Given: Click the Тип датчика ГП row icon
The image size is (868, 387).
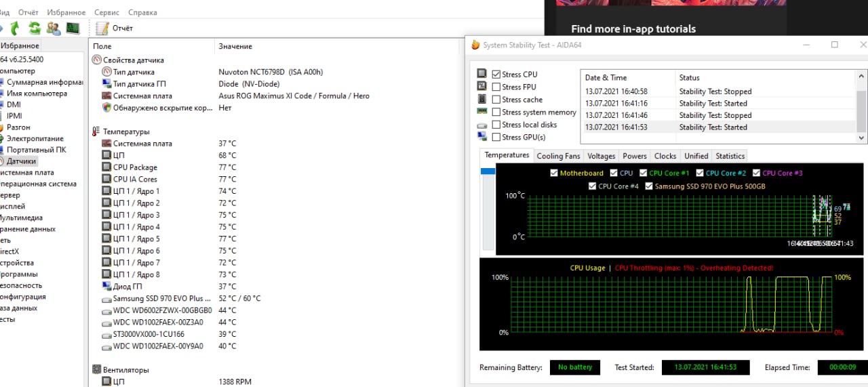Looking at the screenshot, I should coord(106,84).
